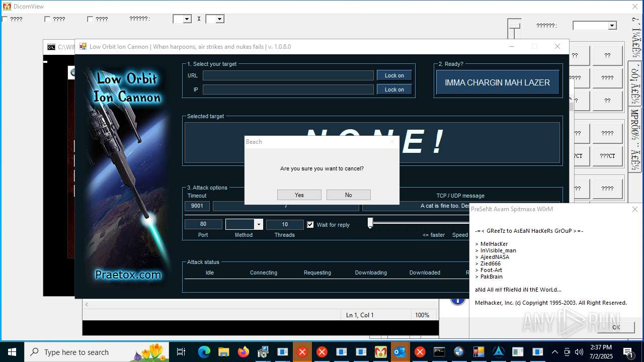
Task: Click the Connecting status column
Action: click(x=264, y=273)
